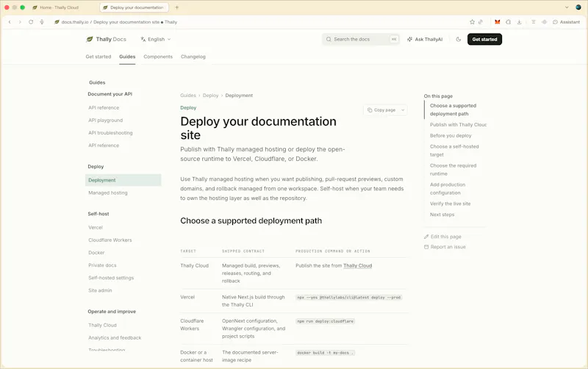Image resolution: width=588 pixels, height=369 pixels.
Task: Go back using the browser back arrow
Action: [10, 22]
